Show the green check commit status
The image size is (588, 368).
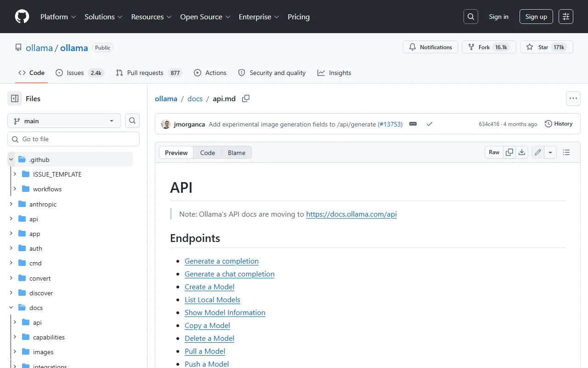[430, 124]
